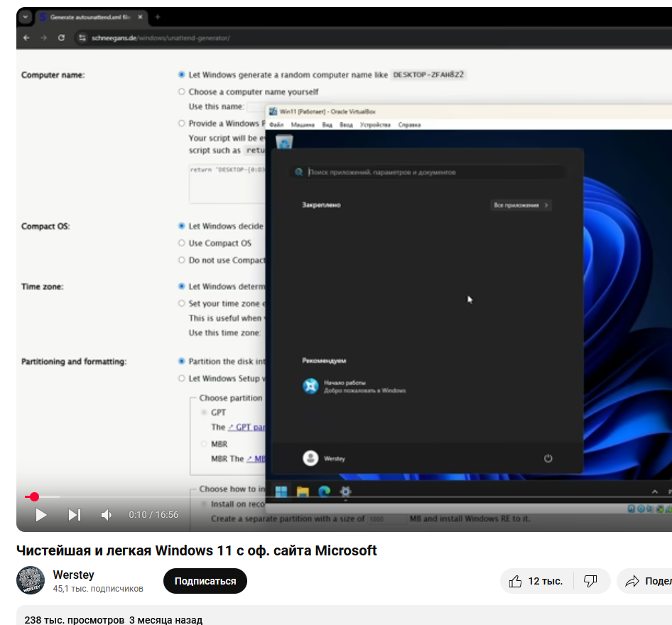Play the YouTube video
The width and height of the screenshot is (672, 625).
point(40,514)
